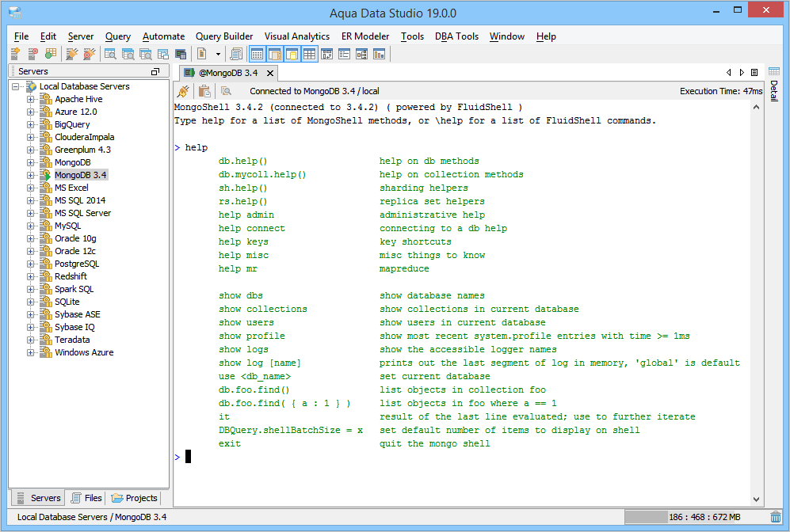
Task: Click the bar chart toolbar icon
Action: 379,54
